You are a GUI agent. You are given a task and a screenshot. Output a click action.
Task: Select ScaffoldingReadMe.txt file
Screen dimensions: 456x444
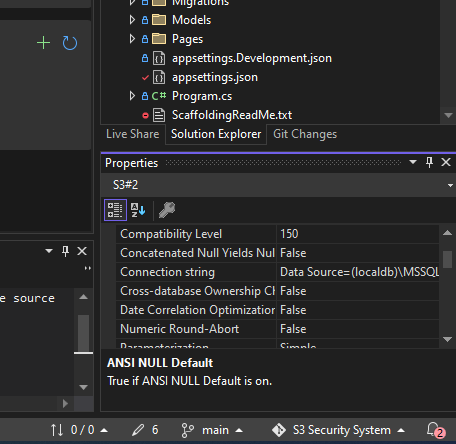click(x=232, y=115)
